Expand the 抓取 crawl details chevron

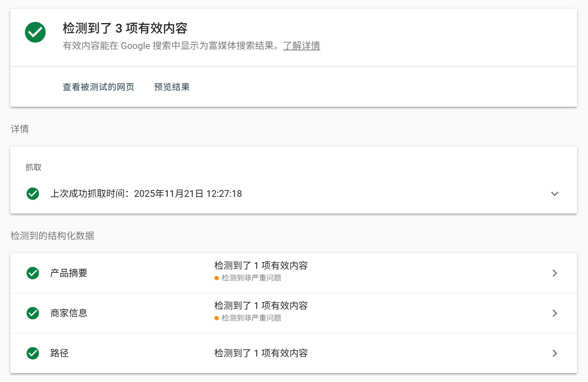point(555,194)
